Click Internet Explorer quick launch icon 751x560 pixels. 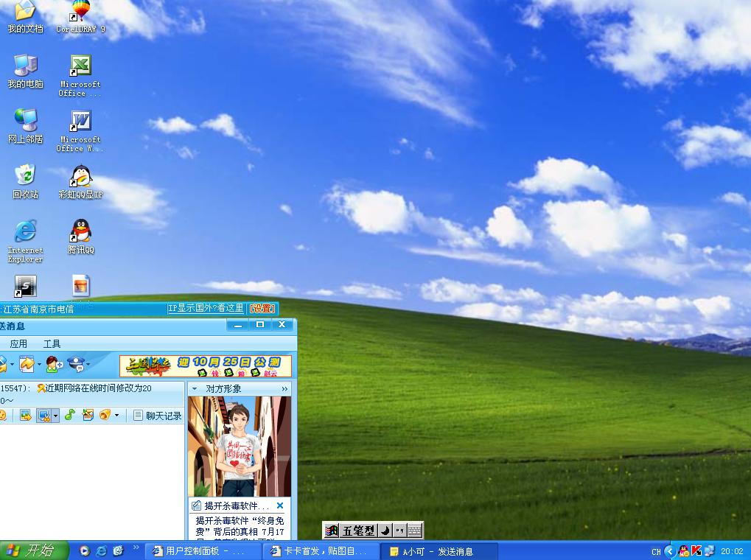point(102,551)
